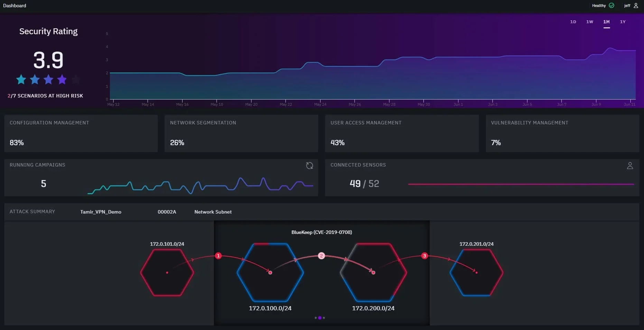644x330 pixels.
Task: Select attack step 1 marker
Action: pyautogui.click(x=218, y=256)
